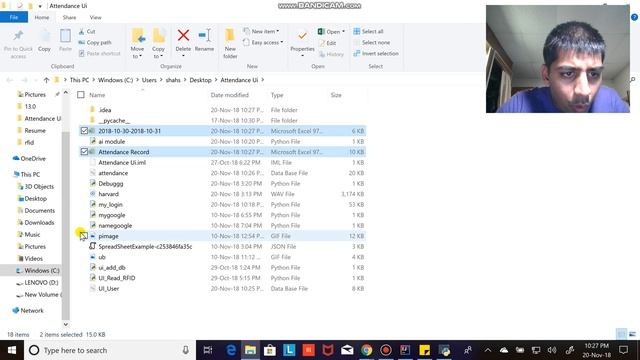
Task: Click the Open command in ribbon
Action: coord(331,31)
